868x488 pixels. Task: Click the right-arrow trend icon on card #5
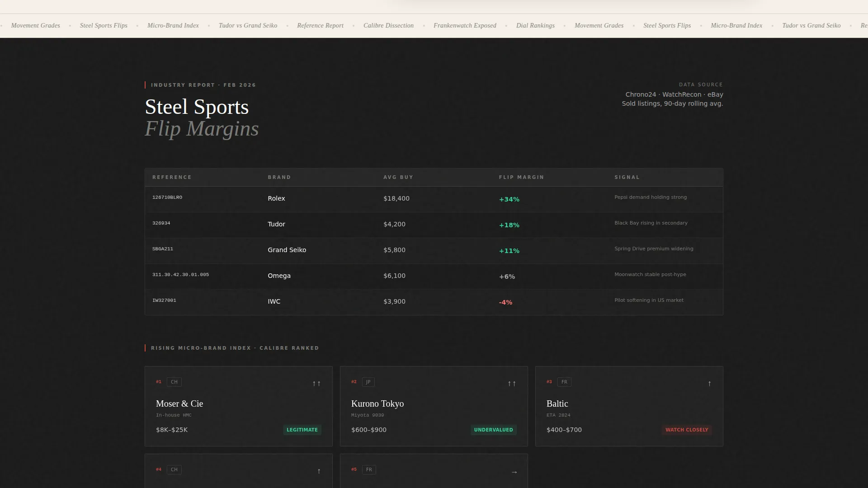click(514, 472)
